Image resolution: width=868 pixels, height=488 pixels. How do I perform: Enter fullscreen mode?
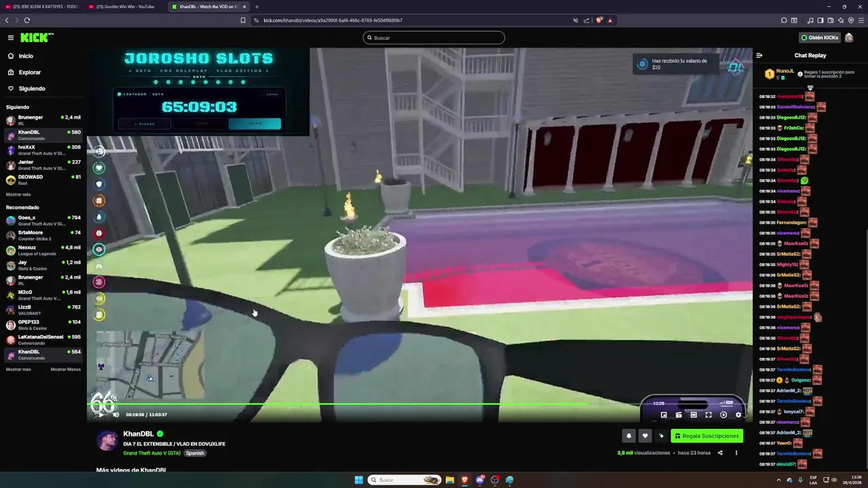[709, 415]
